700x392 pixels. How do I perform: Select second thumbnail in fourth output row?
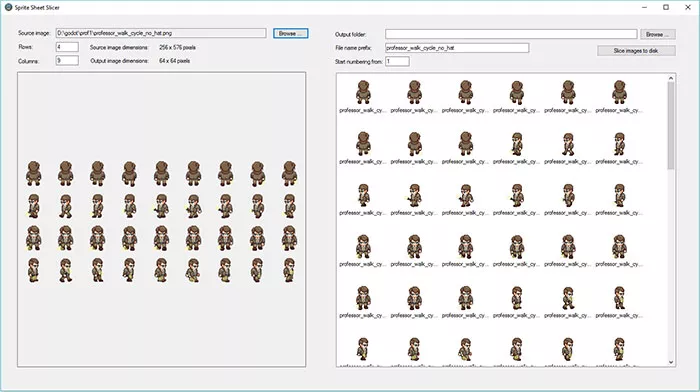(414, 246)
